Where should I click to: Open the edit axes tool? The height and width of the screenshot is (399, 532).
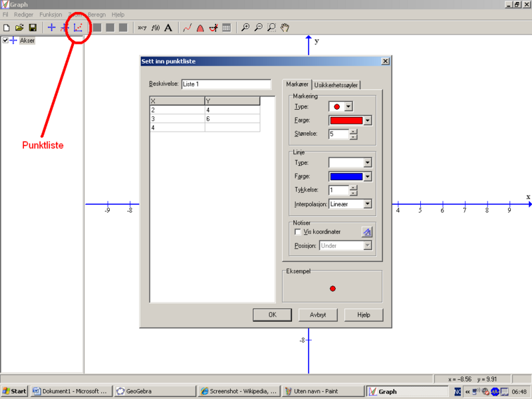(x=51, y=28)
